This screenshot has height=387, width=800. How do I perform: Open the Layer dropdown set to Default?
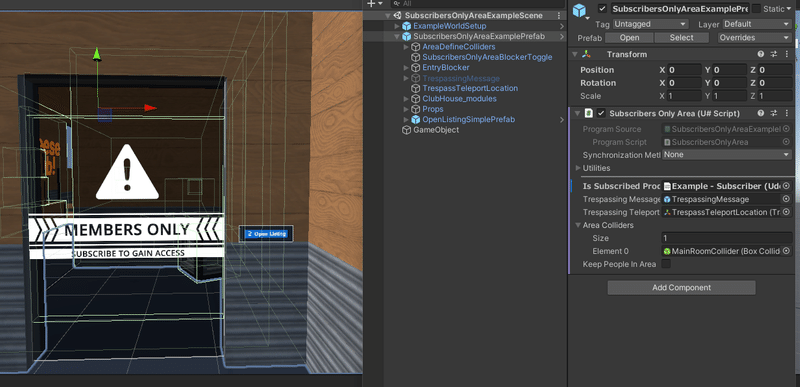click(x=756, y=24)
